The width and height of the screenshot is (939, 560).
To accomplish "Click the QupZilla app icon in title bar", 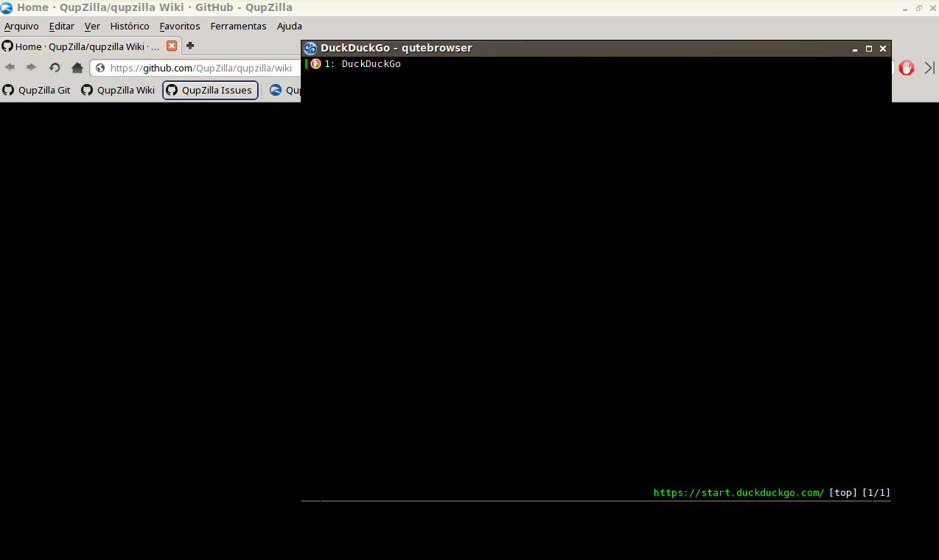I will [x=7, y=7].
